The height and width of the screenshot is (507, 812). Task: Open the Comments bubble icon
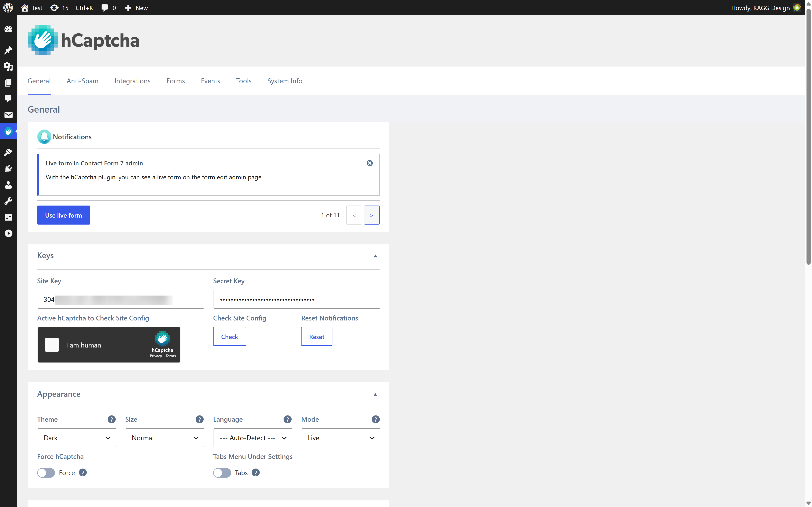point(8,99)
